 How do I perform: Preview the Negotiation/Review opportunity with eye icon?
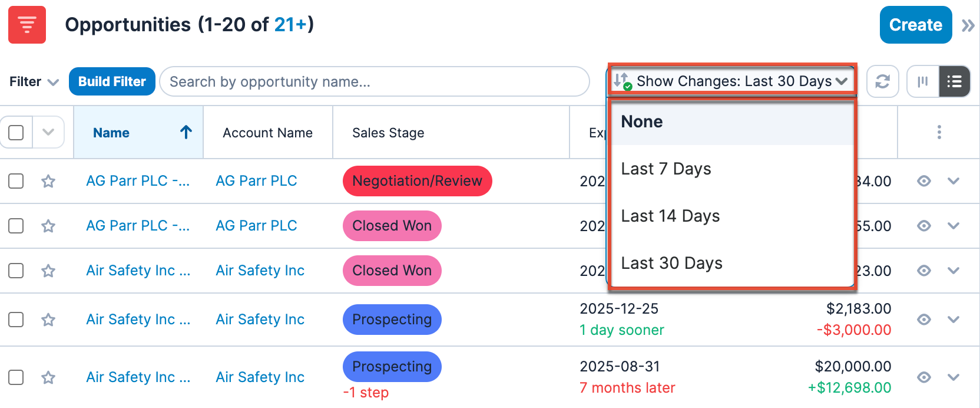click(924, 181)
